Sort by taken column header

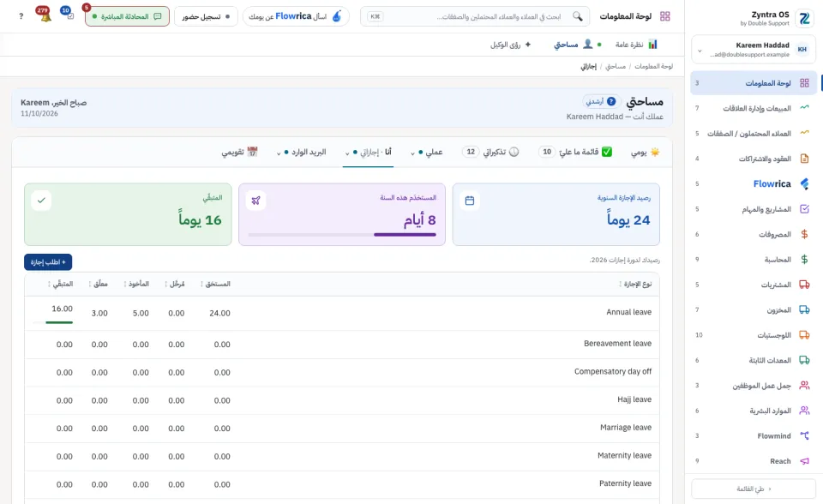click(136, 284)
